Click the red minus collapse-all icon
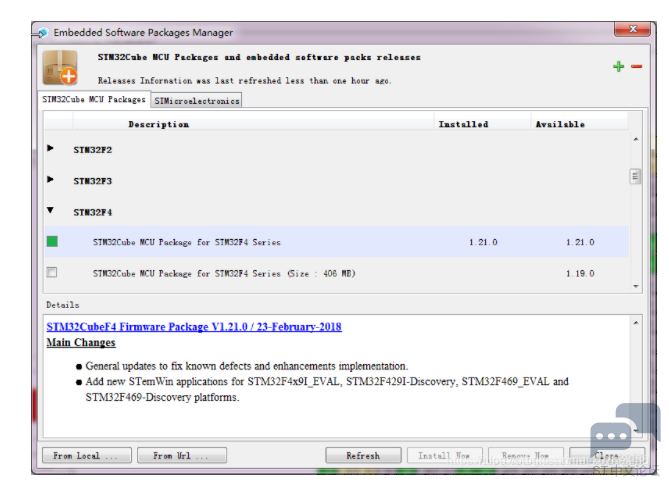 point(637,67)
